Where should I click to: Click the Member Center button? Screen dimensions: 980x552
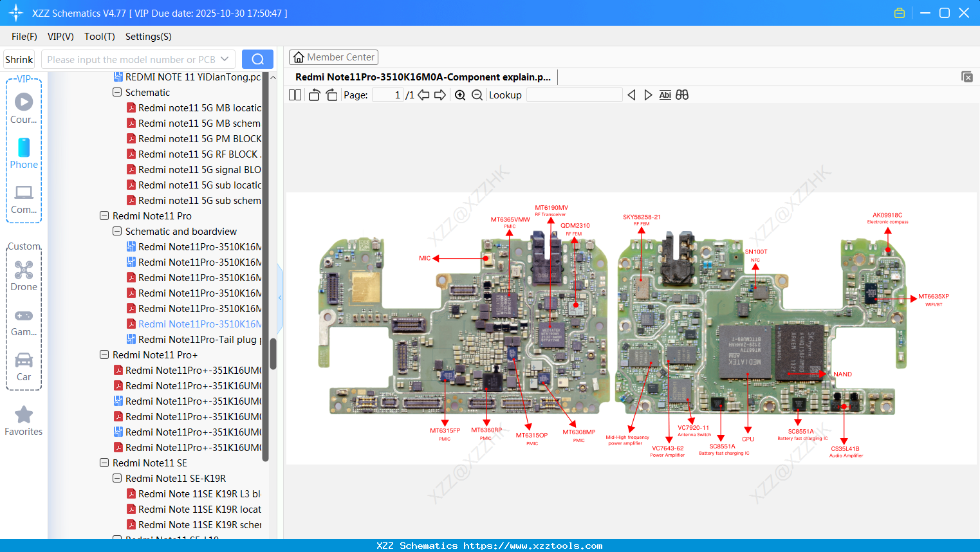(333, 57)
